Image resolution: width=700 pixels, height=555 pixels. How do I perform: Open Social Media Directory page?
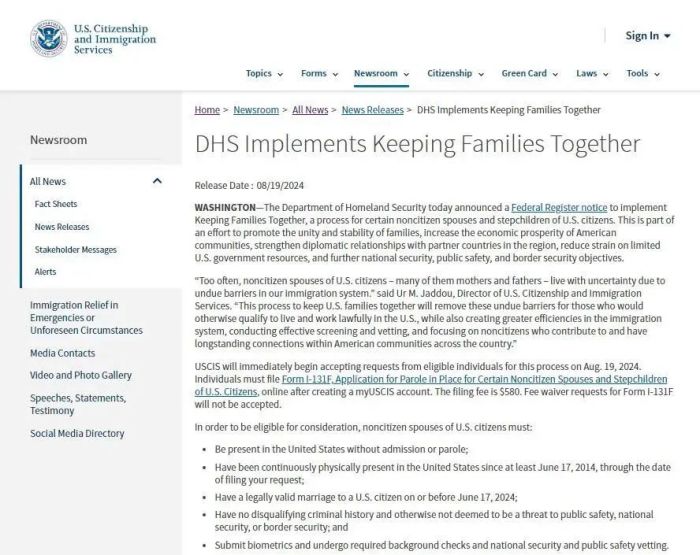(77, 433)
